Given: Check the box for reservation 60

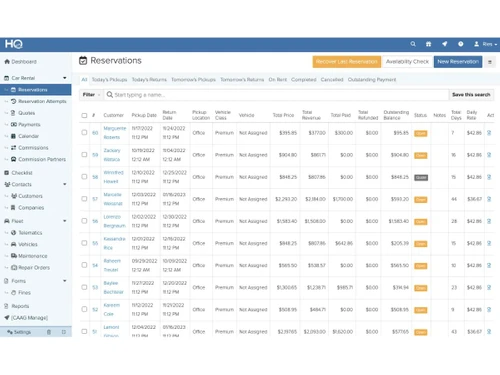Looking at the screenshot, I should click(84, 133).
